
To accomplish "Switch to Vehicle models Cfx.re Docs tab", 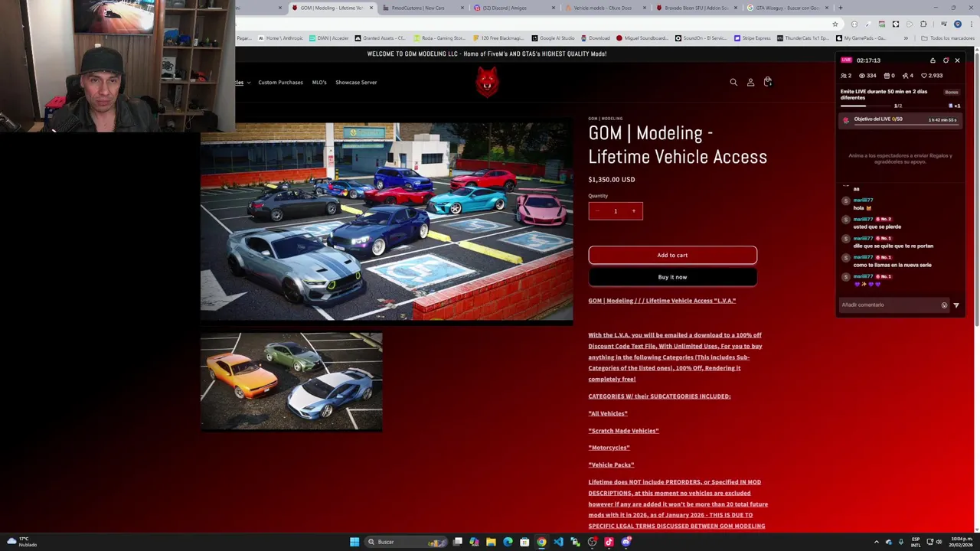I will pyautogui.click(x=605, y=8).
